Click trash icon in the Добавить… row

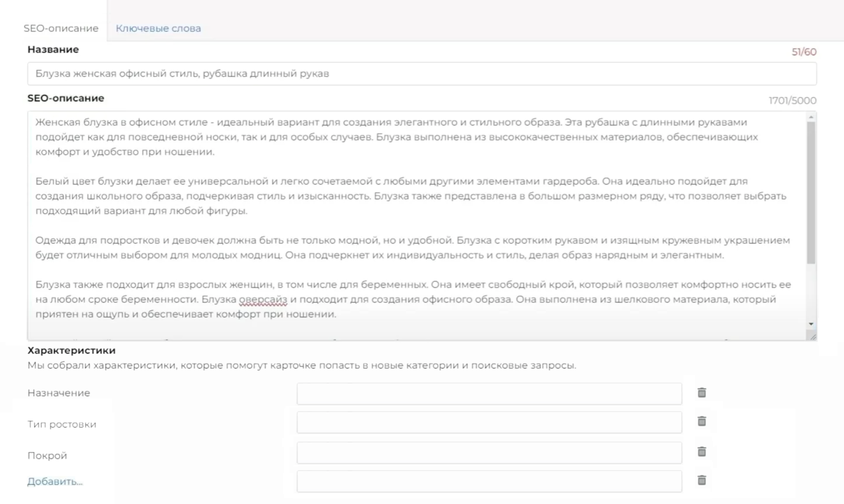tap(702, 480)
